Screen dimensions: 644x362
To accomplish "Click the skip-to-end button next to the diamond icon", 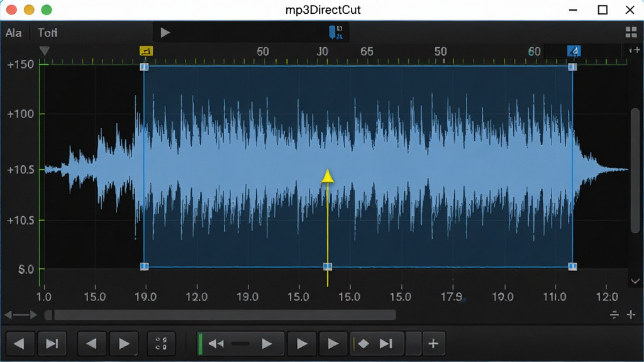I will click(x=386, y=344).
